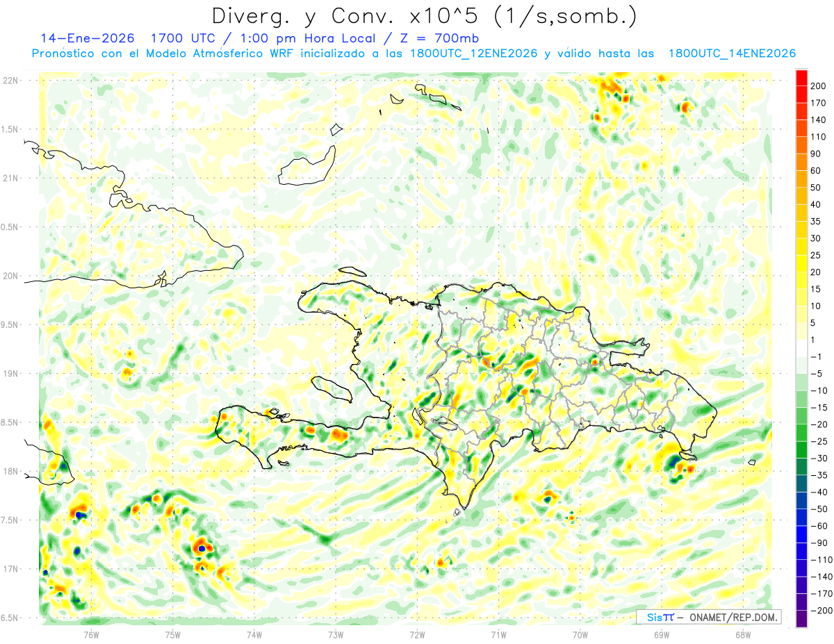Click the colorbar label '-20'
This screenshot has width=834, height=644.
[x=819, y=424]
